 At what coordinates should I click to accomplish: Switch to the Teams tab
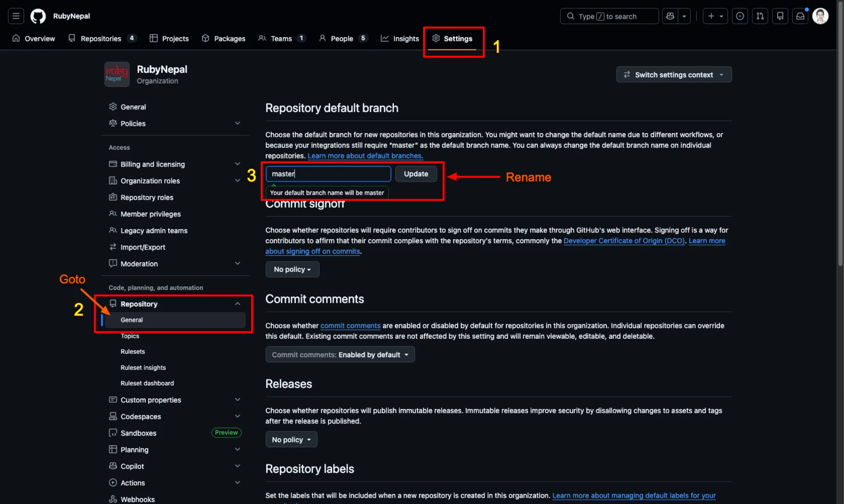282,38
